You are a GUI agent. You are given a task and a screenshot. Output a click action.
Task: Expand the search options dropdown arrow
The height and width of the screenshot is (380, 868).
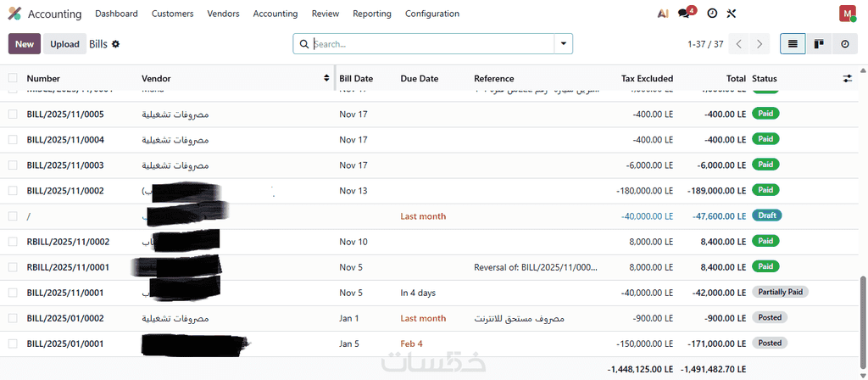click(564, 43)
